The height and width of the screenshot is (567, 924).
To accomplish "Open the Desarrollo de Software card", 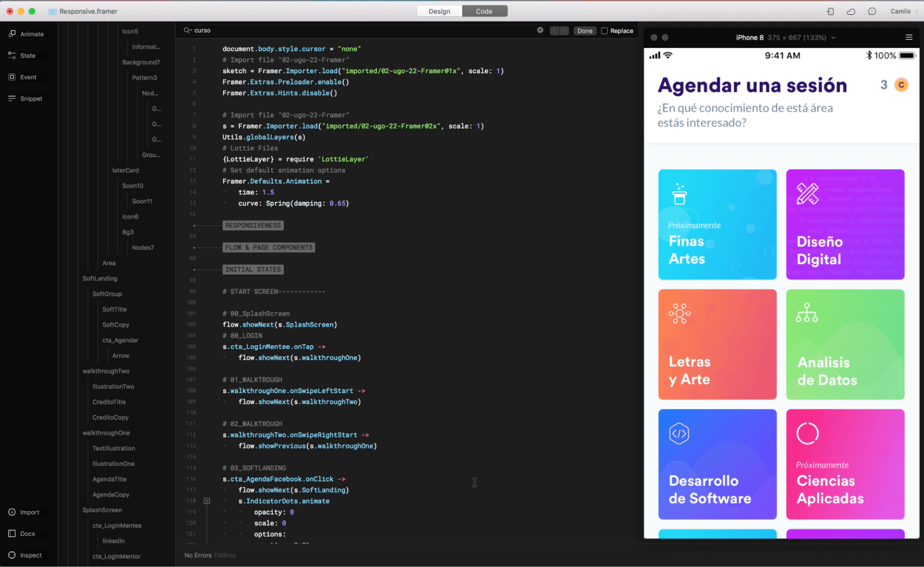I will click(717, 464).
